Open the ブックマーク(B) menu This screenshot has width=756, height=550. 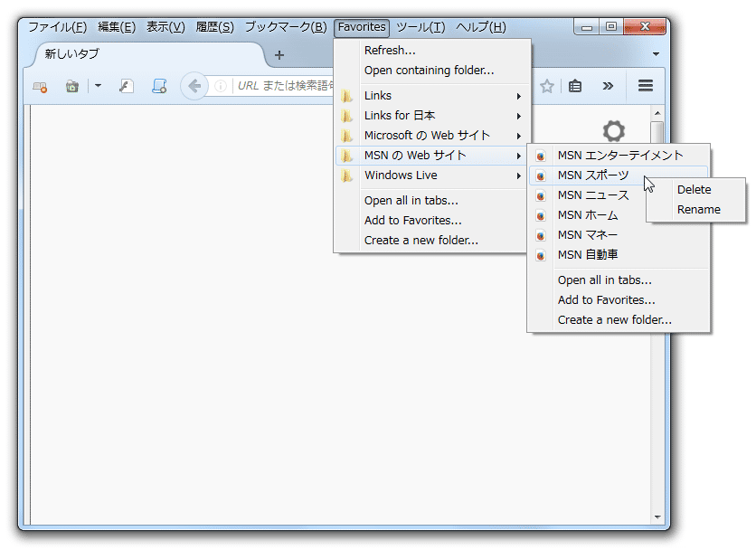(286, 27)
